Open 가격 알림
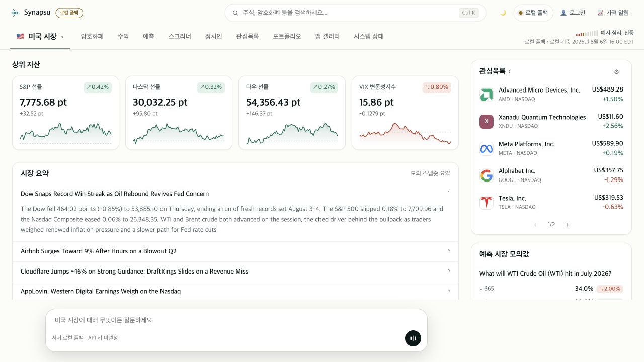This screenshot has width=644, height=362. click(x=613, y=13)
